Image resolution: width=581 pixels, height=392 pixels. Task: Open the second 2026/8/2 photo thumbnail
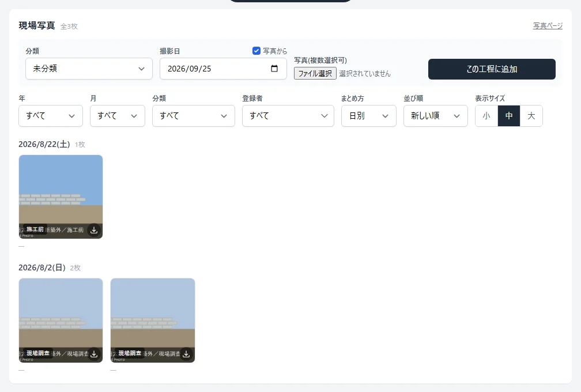point(153,320)
